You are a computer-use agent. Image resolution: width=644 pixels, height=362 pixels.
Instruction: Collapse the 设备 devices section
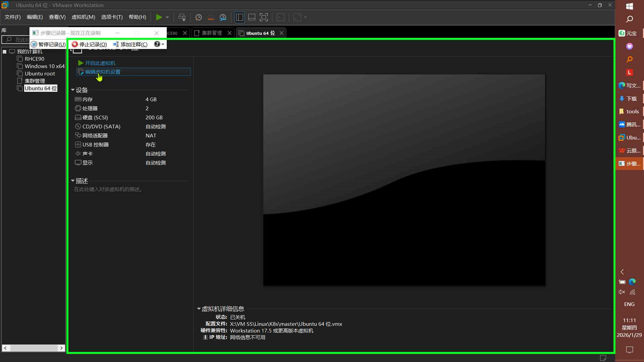[73, 90]
